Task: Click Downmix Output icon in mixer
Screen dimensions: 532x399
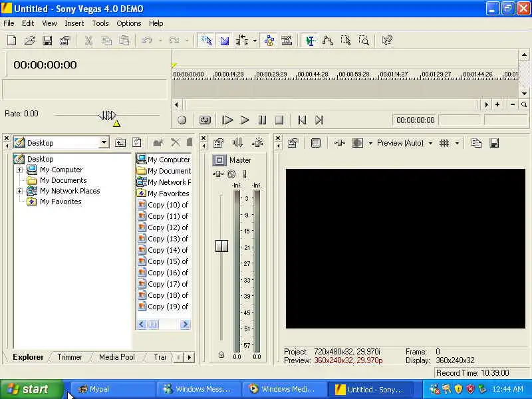Action: pyautogui.click(x=238, y=143)
